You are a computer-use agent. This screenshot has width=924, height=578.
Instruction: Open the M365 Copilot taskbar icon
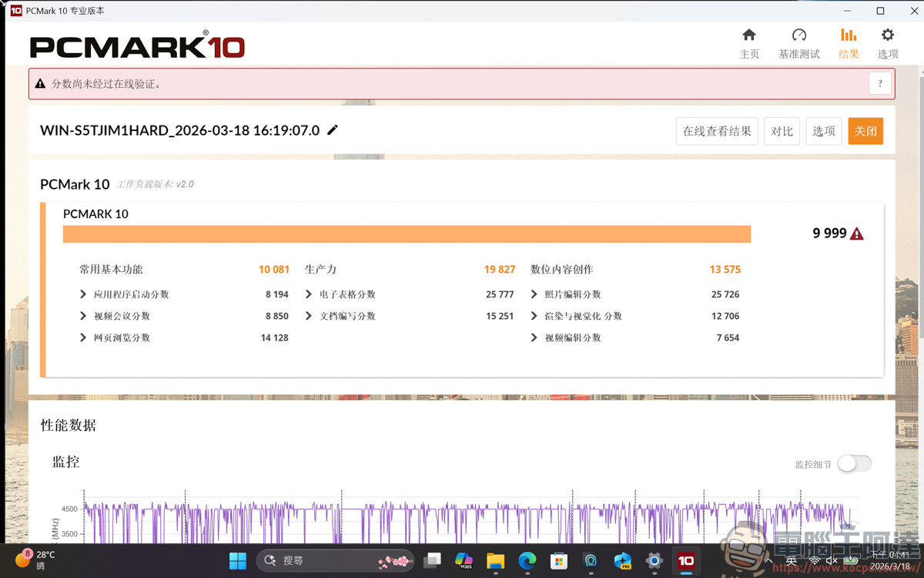464,561
